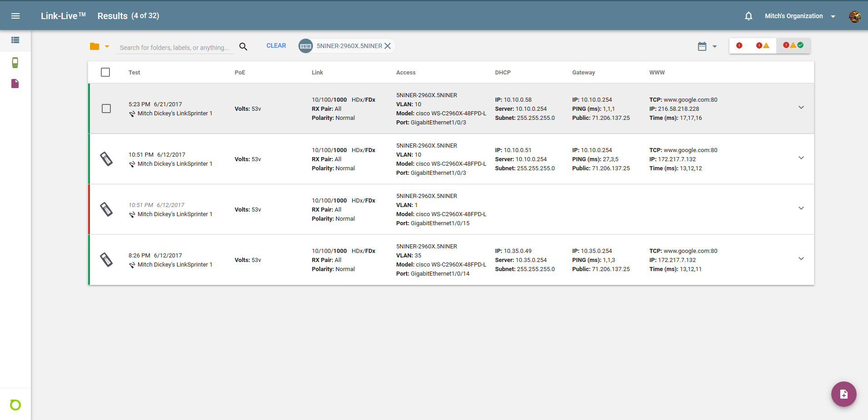Click the green circle logo at bottom-left
This screenshot has width=868, height=420.
(15, 405)
